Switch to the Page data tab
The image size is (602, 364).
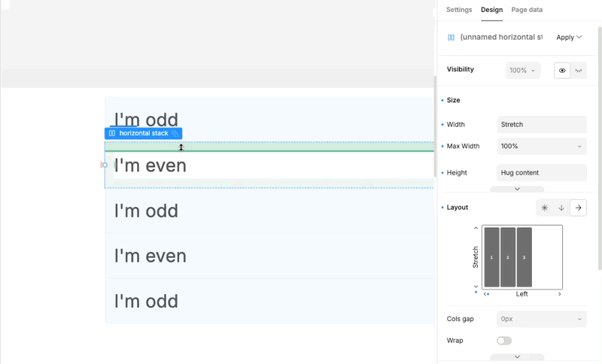pyautogui.click(x=527, y=10)
